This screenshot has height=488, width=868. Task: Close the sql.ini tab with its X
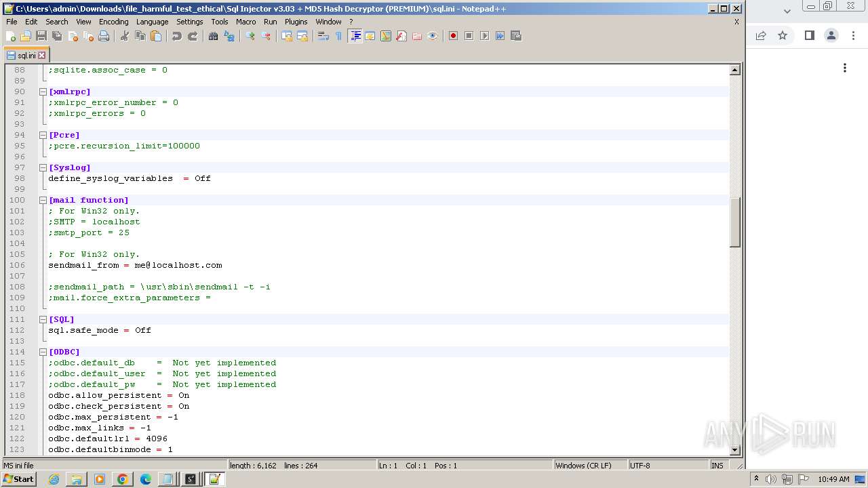pos(41,56)
